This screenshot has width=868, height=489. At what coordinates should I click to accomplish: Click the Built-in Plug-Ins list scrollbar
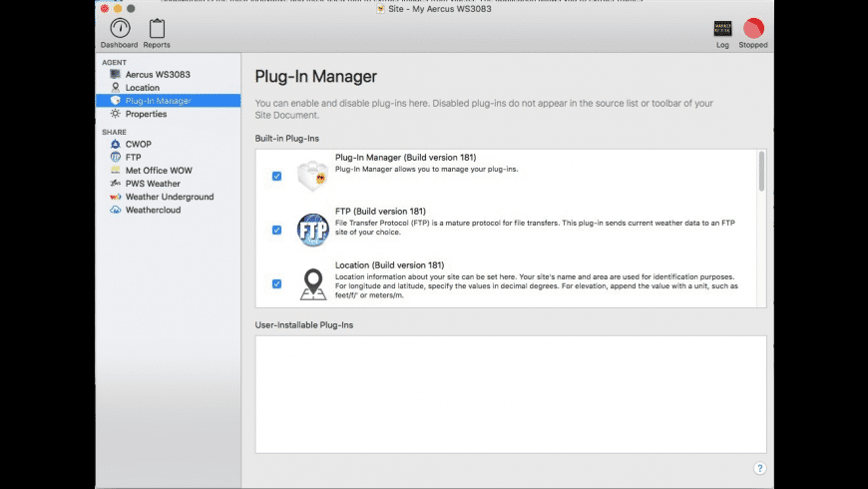[762, 172]
